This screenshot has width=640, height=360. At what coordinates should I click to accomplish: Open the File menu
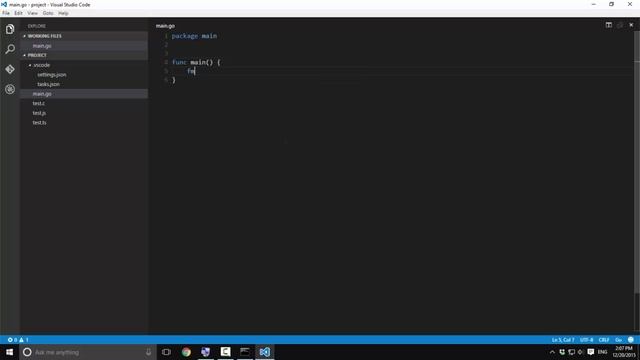6,13
